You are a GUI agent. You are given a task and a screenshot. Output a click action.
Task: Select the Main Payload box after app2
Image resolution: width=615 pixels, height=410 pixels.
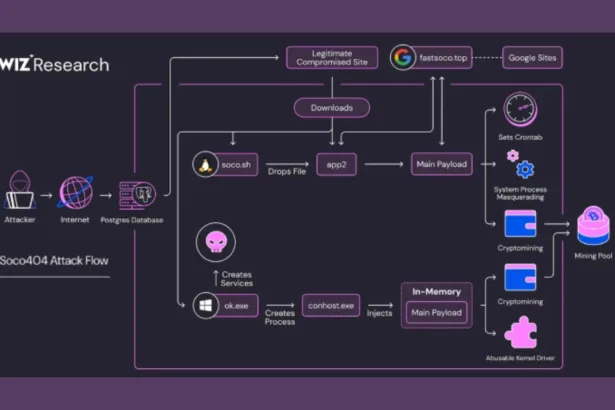coord(442,164)
